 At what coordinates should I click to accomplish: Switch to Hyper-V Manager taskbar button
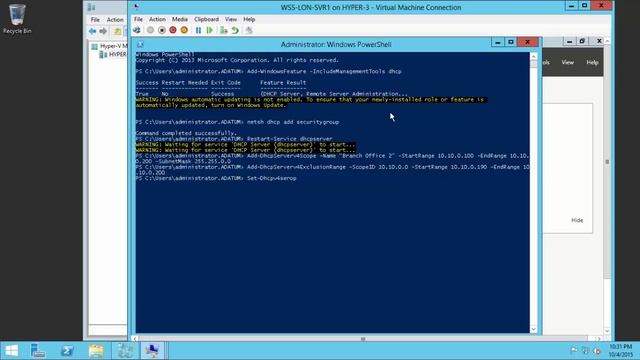pos(125,351)
